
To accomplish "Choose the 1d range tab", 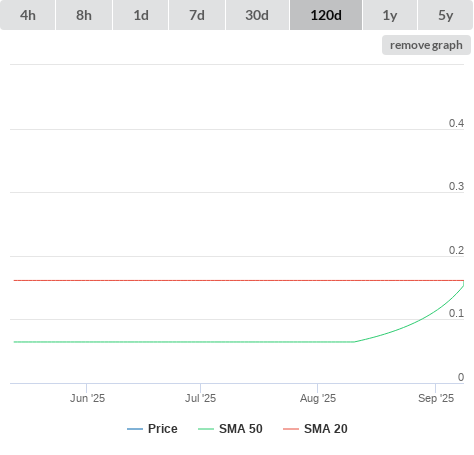I will (141, 15).
